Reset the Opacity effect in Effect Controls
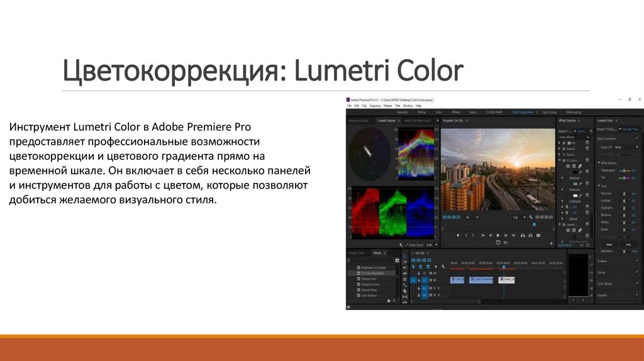 [x=587, y=148]
